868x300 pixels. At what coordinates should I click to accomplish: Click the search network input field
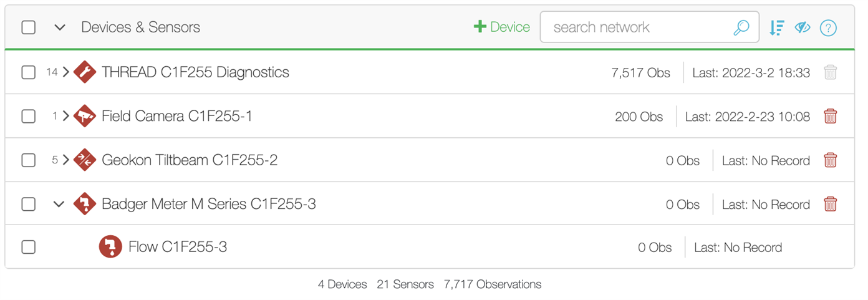639,27
